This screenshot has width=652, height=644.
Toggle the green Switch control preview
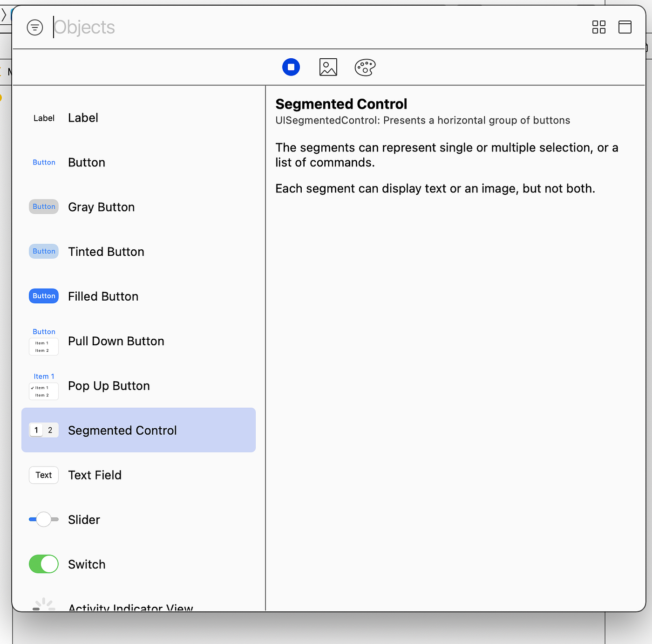pos(43,564)
